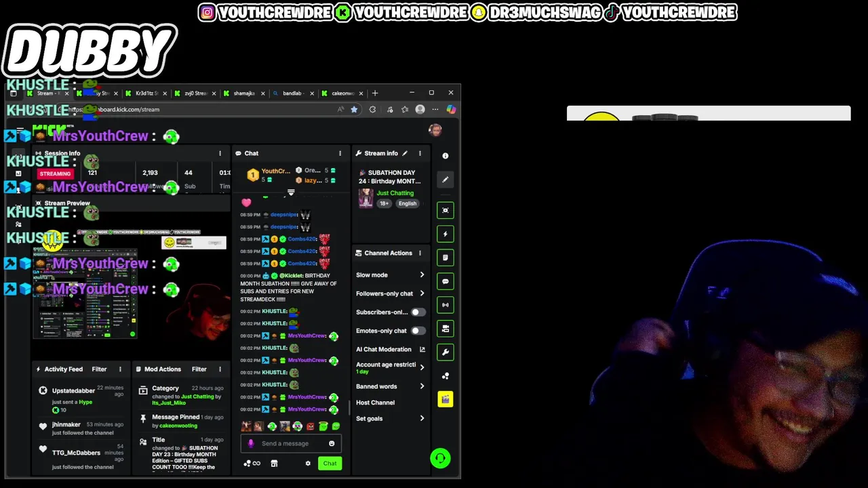Collapse the chat leaderboard handle
The image size is (868, 488).
(x=291, y=193)
